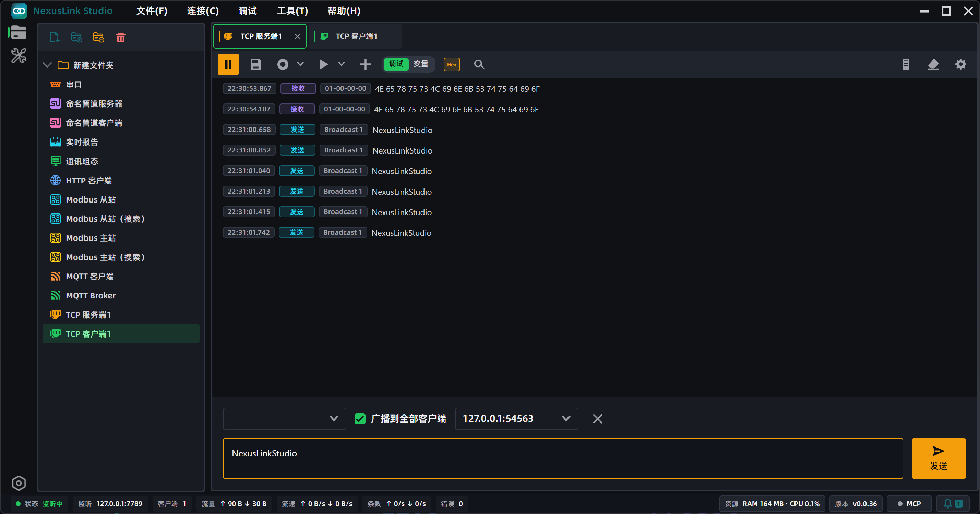Click the MCP status button
Screen dimensions: 980x514
909,503
